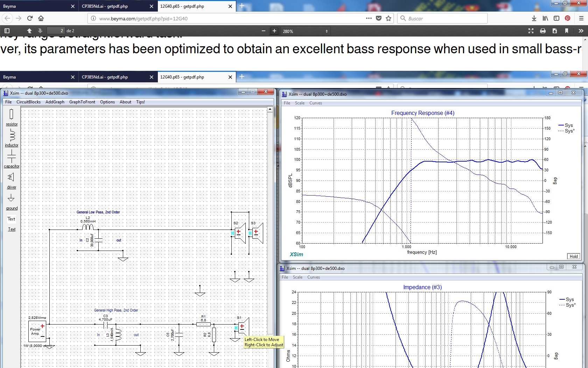Select S2 driver in schematic
This screenshot has height=368, width=588.
[238, 233]
